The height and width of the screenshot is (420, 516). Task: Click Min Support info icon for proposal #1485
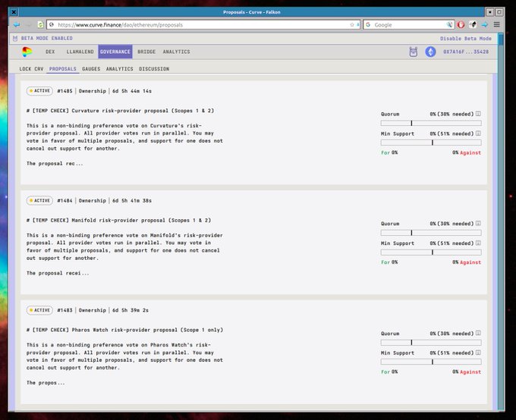click(x=478, y=133)
